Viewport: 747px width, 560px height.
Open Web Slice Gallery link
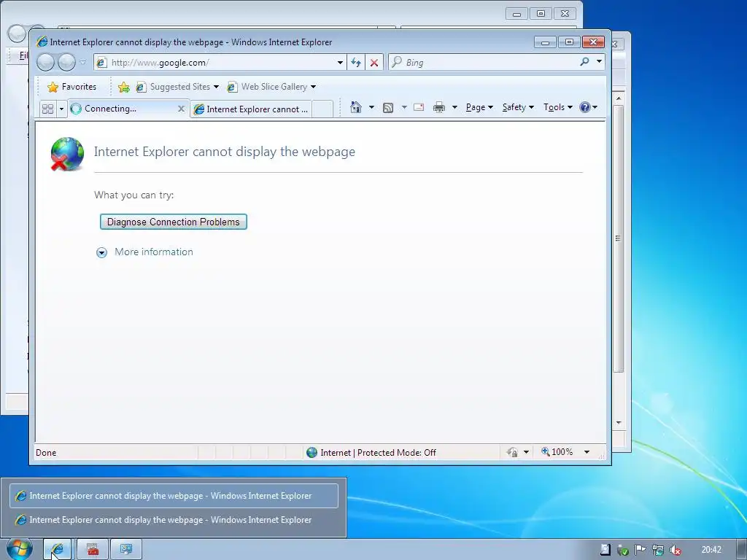coord(271,87)
